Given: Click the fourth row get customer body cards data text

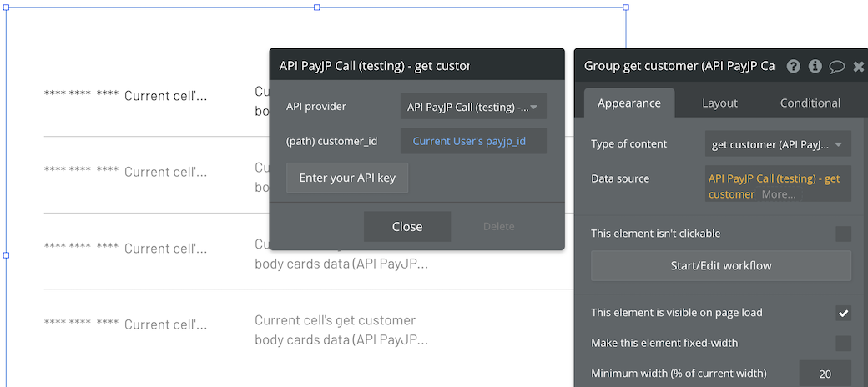Looking at the screenshot, I should point(341,330).
